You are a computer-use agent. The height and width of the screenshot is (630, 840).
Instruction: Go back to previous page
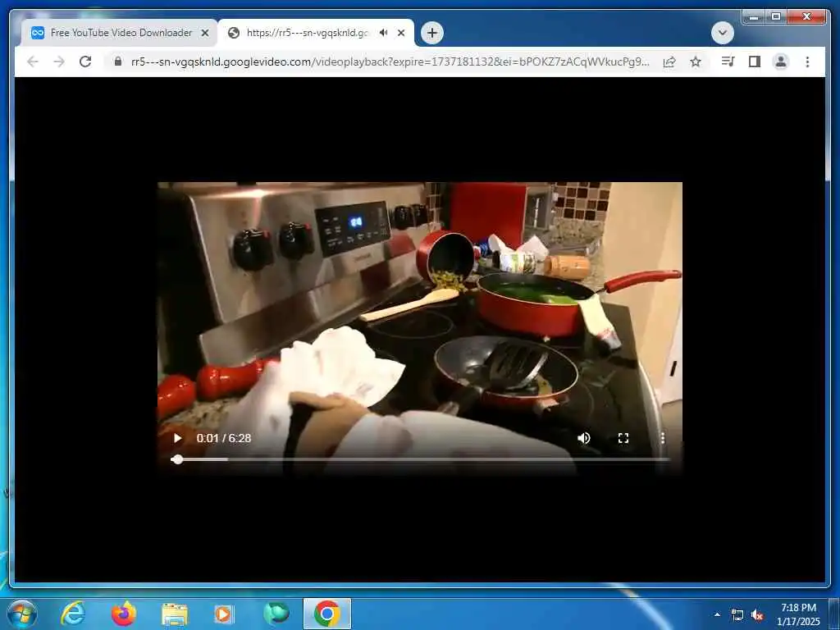33,62
